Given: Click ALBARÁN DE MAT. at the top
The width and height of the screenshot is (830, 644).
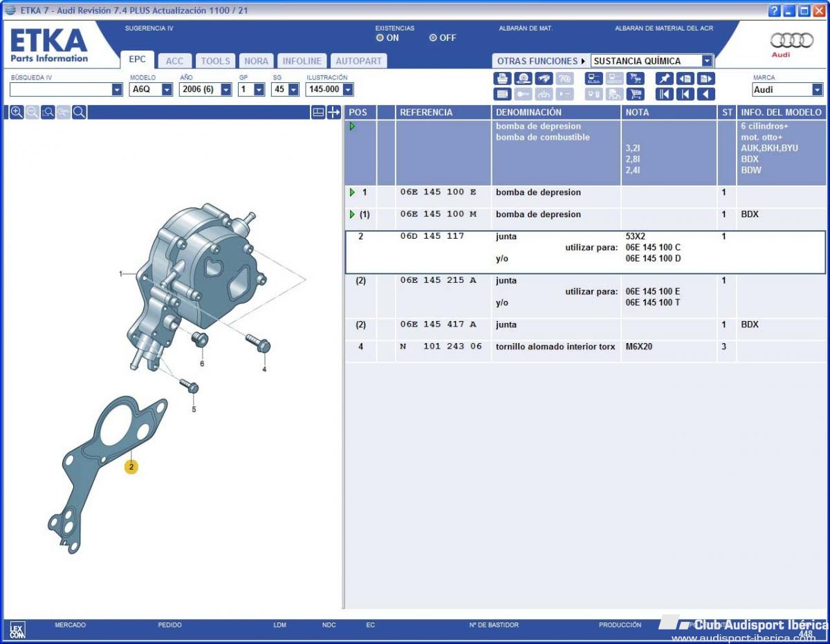Looking at the screenshot, I should pyautogui.click(x=526, y=28).
